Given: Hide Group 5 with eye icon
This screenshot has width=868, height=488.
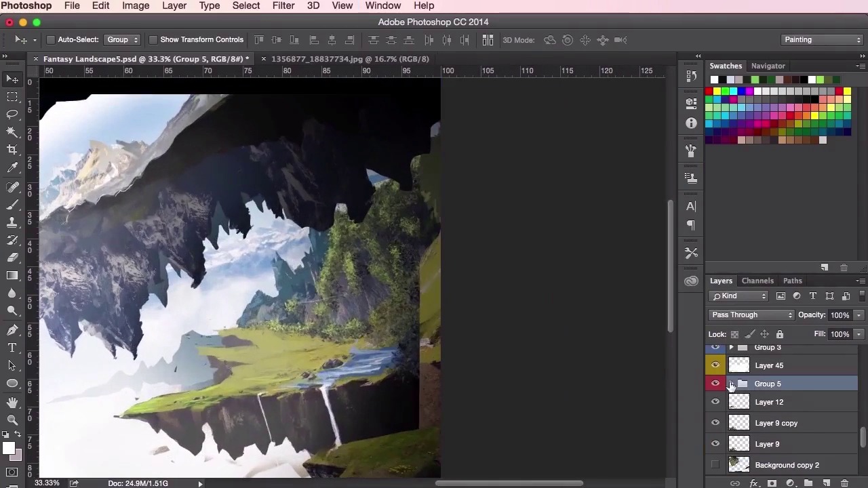Looking at the screenshot, I should click(x=715, y=384).
